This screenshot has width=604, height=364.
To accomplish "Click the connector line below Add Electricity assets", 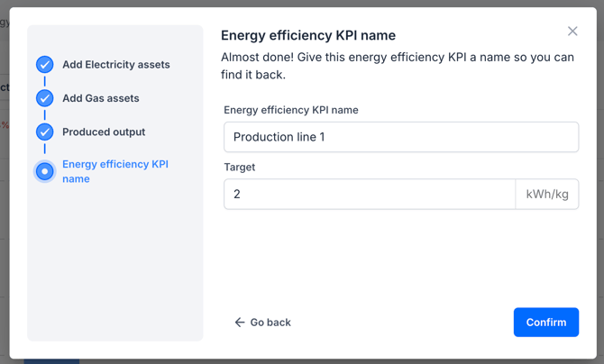I will (x=45, y=81).
